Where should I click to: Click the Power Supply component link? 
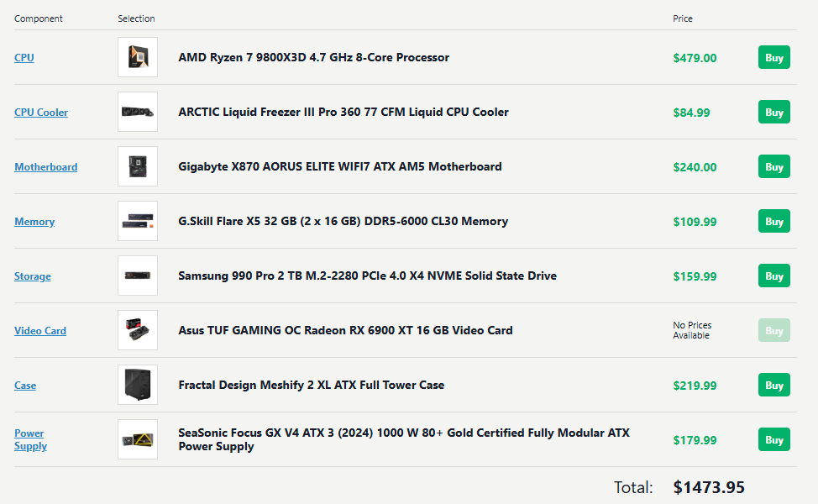tap(30, 439)
